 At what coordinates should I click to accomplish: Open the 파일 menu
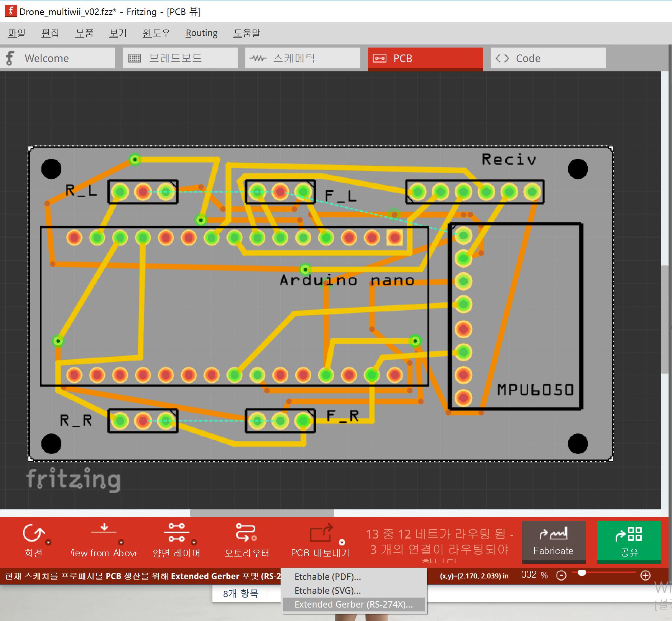[x=16, y=33]
